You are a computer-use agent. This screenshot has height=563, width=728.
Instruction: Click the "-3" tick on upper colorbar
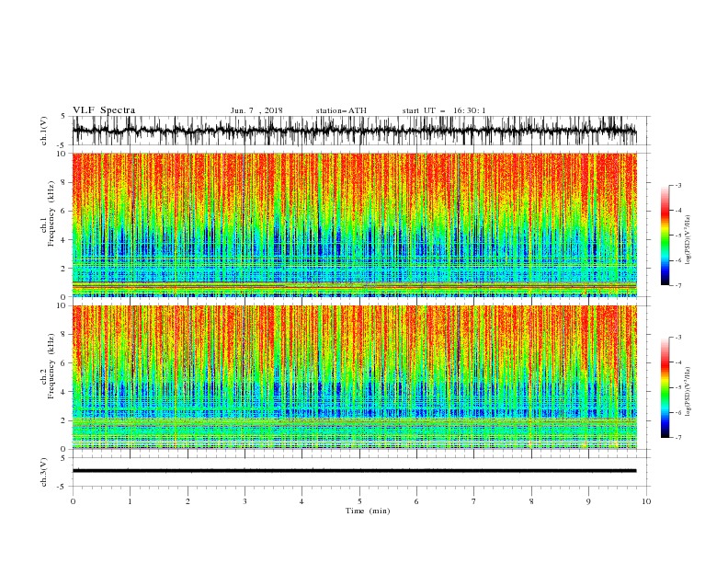677,185
